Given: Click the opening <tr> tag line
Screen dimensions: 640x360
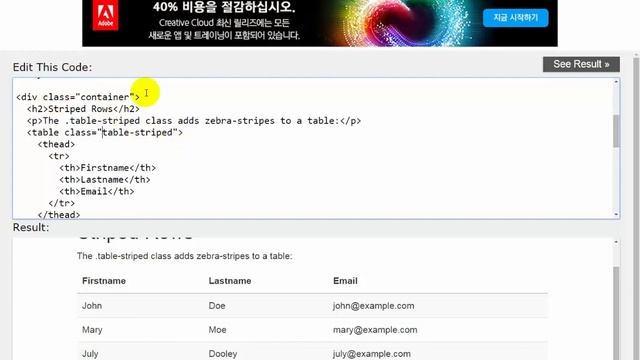Looking at the screenshot, I should [59, 156].
